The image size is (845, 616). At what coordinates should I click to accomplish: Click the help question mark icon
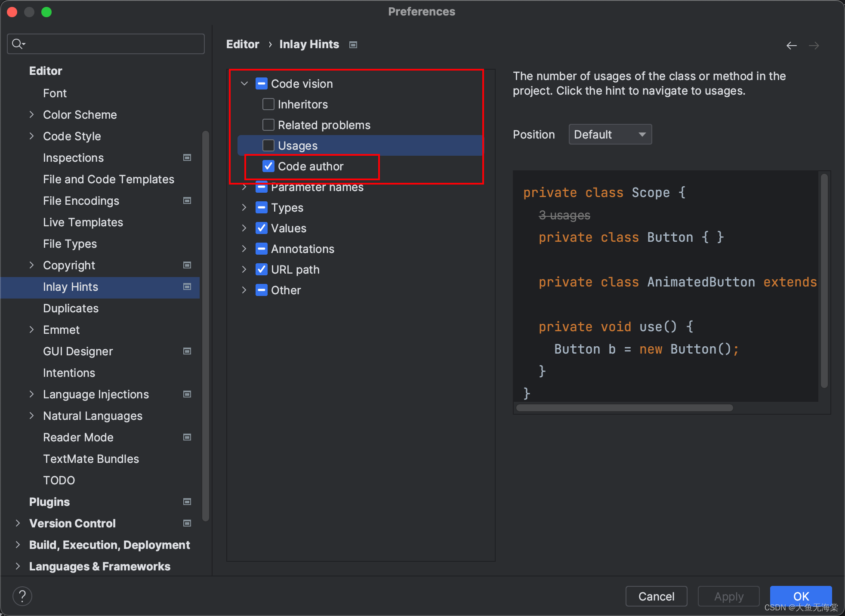(22, 596)
